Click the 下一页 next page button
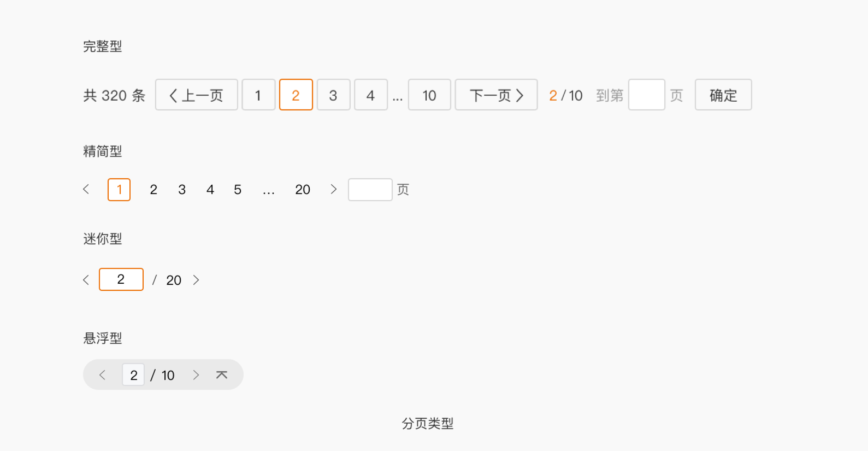Image resolution: width=868 pixels, height=451 pixels. pos(496,95)
